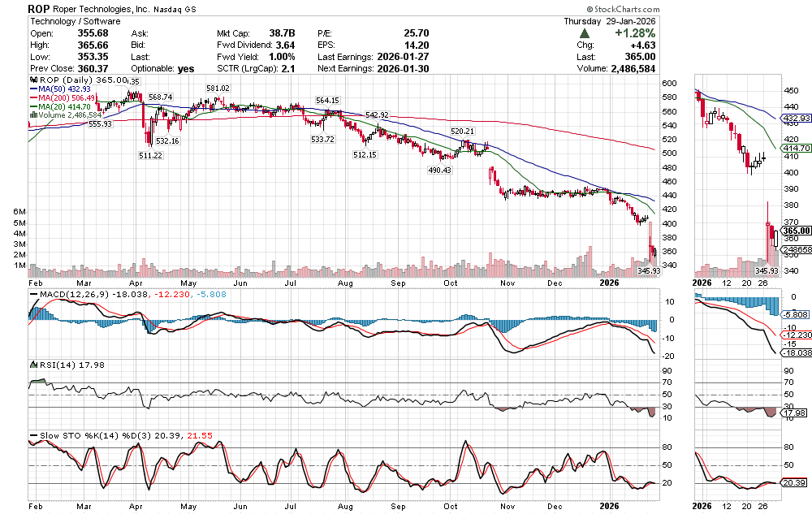Select the blue MA(50) legend swatch

[32, 89]
